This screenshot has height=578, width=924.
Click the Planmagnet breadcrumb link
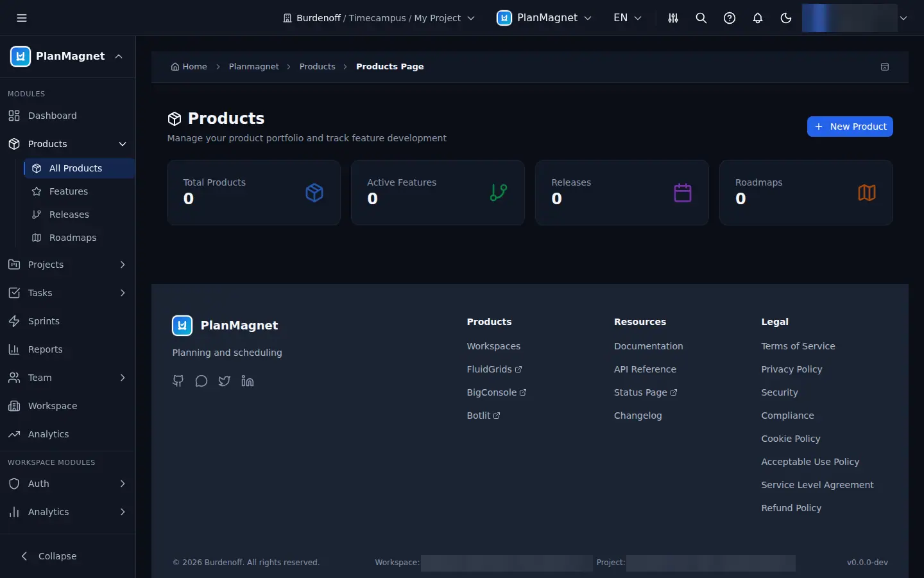coord(254,67)
